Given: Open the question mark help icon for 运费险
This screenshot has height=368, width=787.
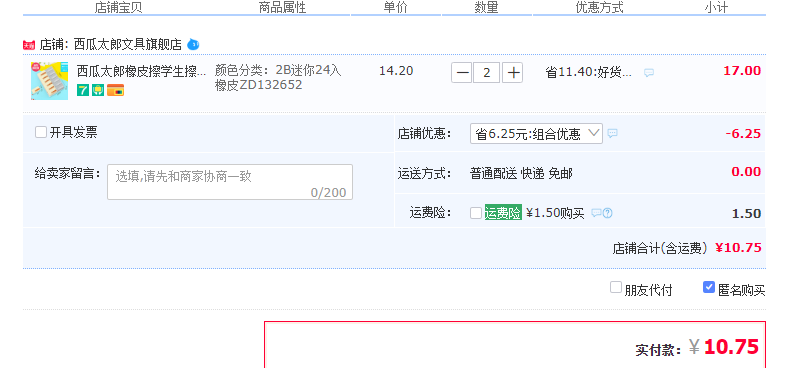Looking at the screenshot, I should [607, 213].
